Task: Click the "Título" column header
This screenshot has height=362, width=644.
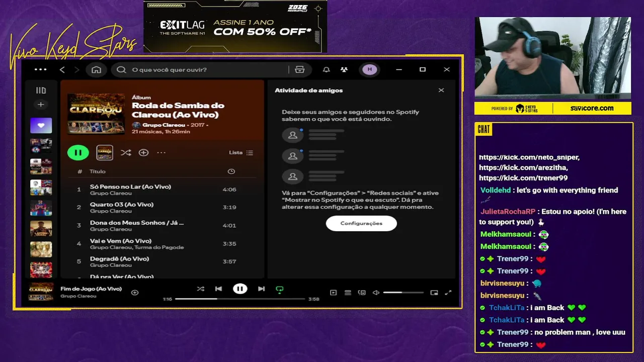Action: (x=98, y=171)
